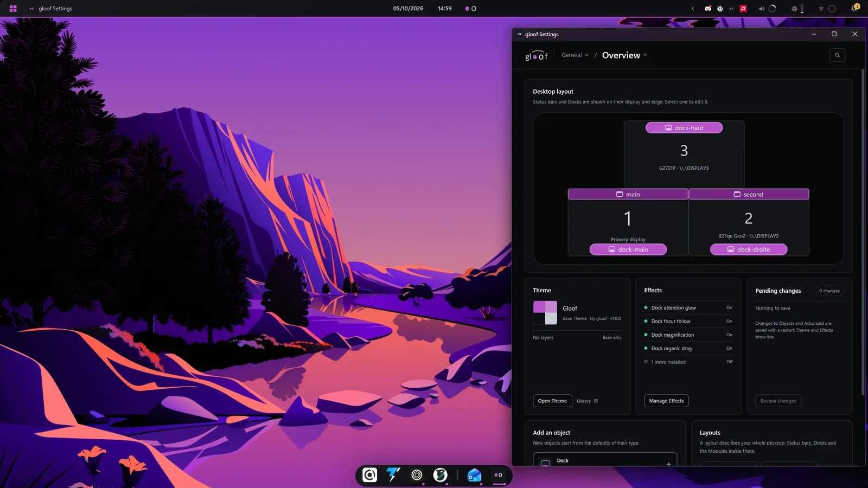868x488 pixels.
Task: Click the Primary display 1 tile
Action: pos(628,221)
